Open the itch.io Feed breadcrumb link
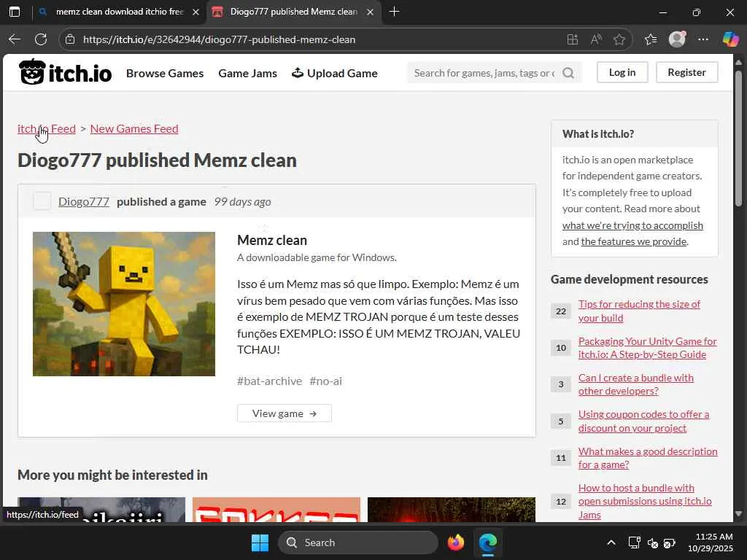This screenshot has height=560, width=747. tap(47, 128)
